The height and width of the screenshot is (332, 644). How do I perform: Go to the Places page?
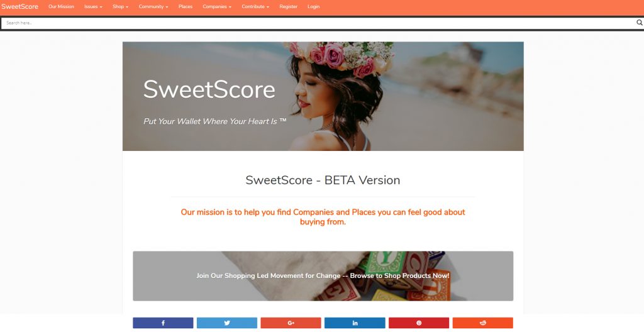pyautogui.click(x=186, y=6)
